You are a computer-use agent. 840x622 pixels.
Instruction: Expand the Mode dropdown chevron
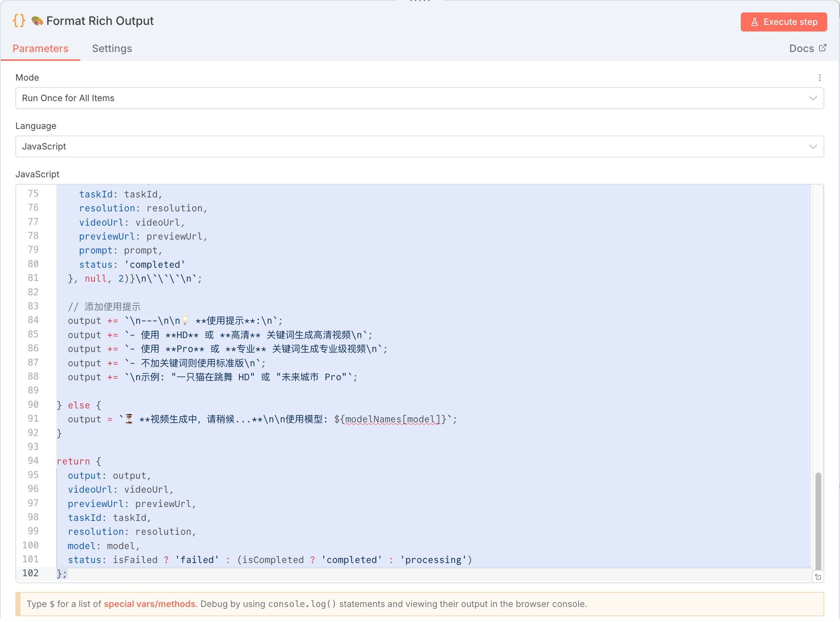(x=813, y=98)
